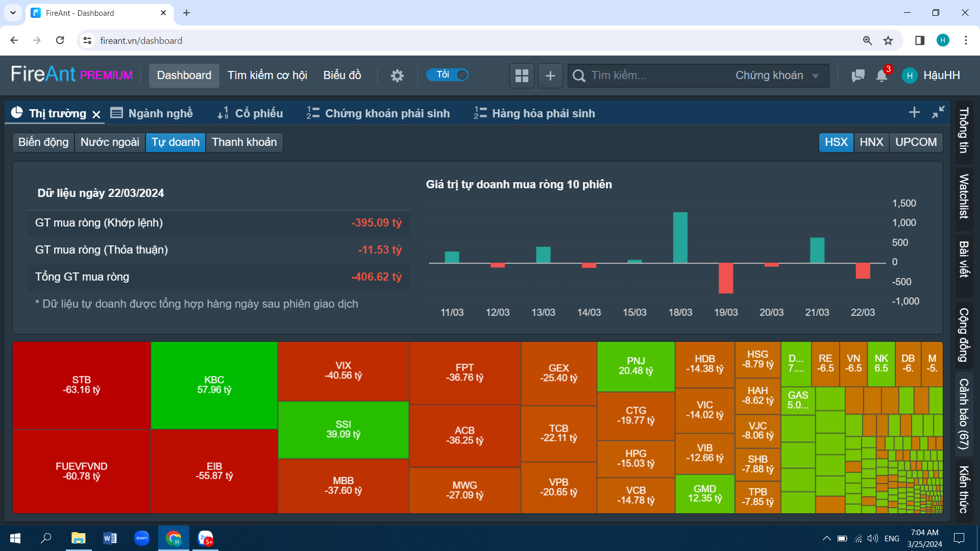Expand the Watchlist side panel
This screenshot has width=980, height=551.
(x=964, y=196)
